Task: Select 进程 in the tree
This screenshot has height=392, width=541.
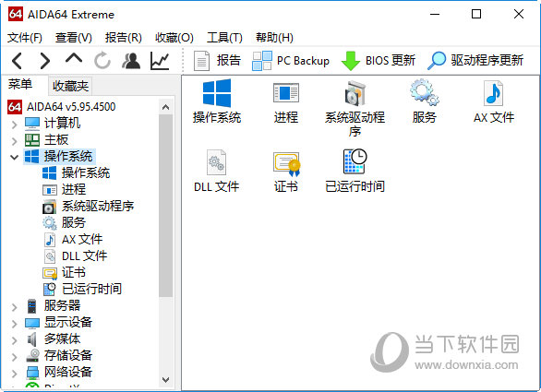Action: click(65, 189)
